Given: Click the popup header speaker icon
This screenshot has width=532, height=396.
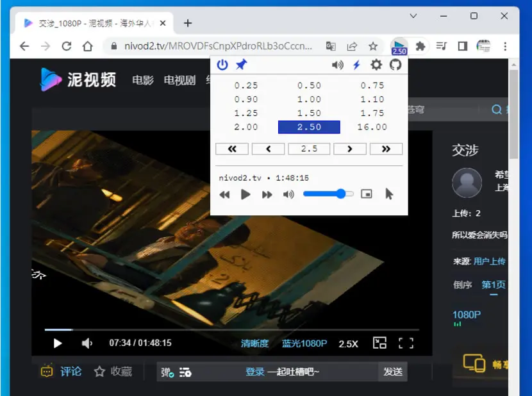Looking at the screenshot, I should click(x=337, y=65).
